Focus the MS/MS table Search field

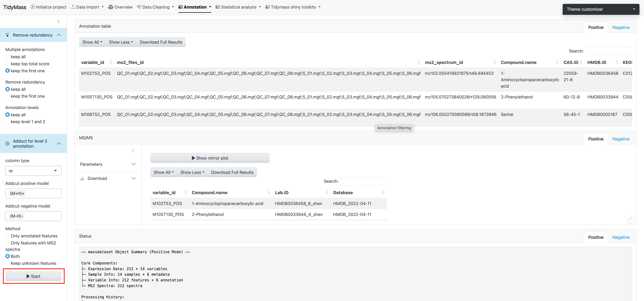point(363,181)
